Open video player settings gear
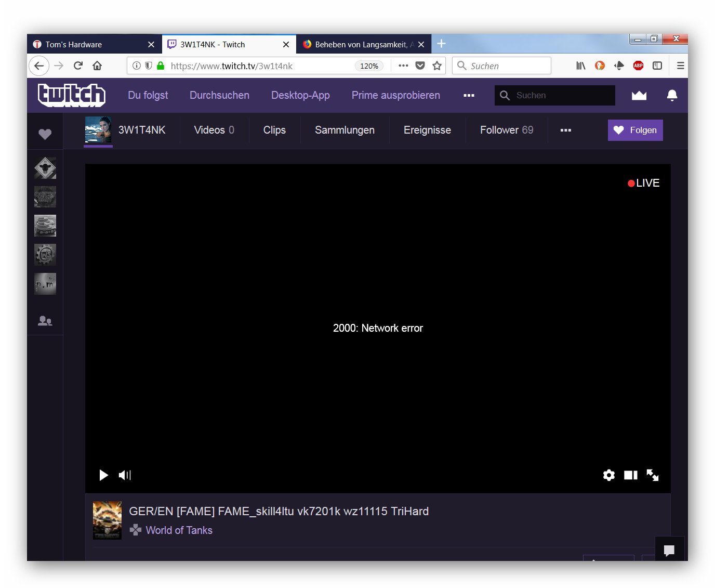This screenshot has width=715, height=588. (x=608, y=475)
